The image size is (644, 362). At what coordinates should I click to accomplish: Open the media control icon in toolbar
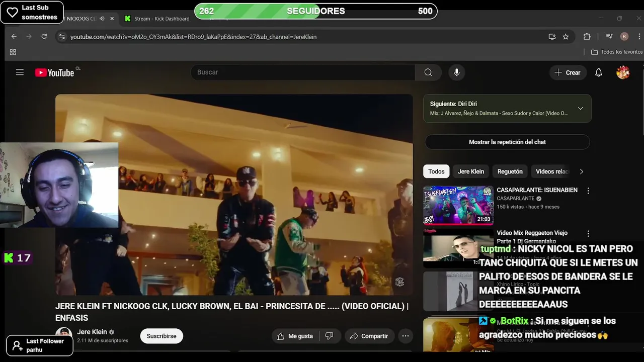click(609, 37)
